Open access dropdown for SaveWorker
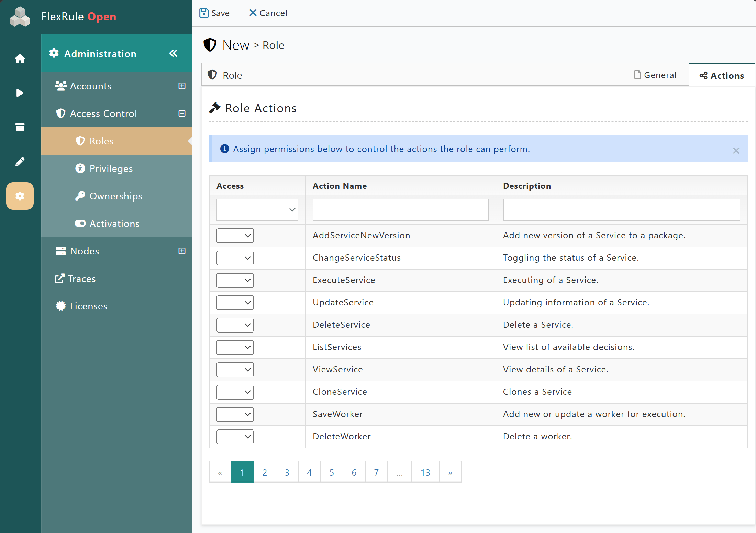The height and width of the screenshot is (533, 756). click(235, 414)
